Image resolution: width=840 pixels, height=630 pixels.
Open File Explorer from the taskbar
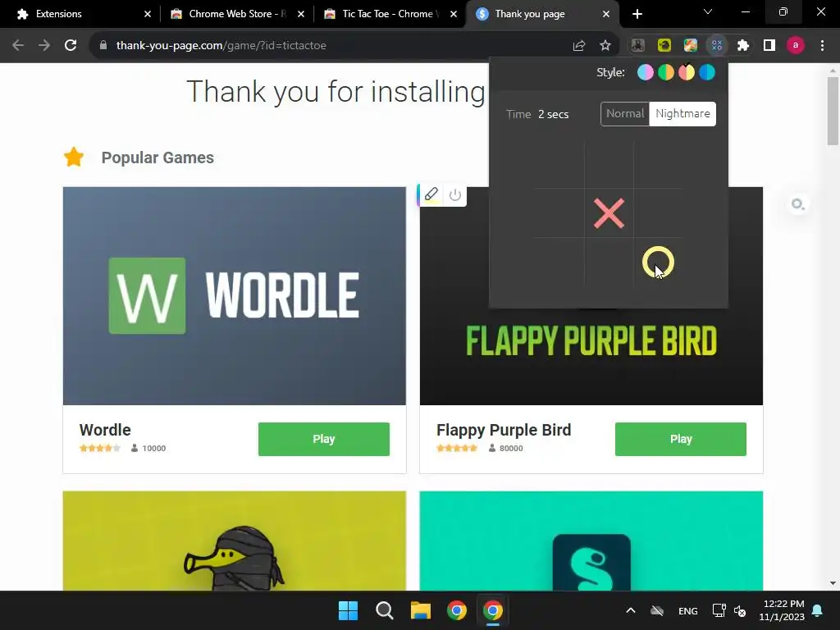421,610
